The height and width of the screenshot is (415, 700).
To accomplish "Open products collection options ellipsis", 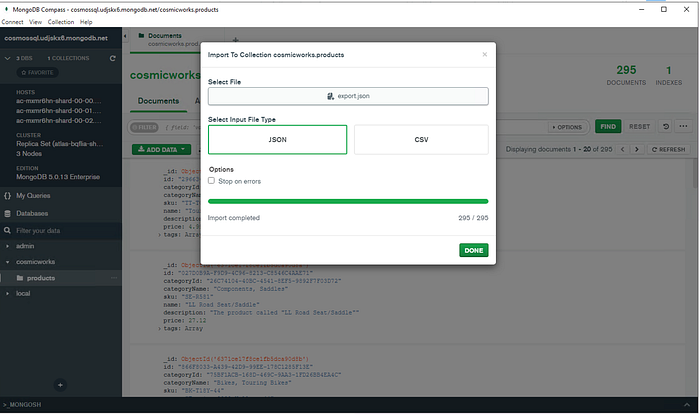I will pyautogui.click(x=114, y=278).
